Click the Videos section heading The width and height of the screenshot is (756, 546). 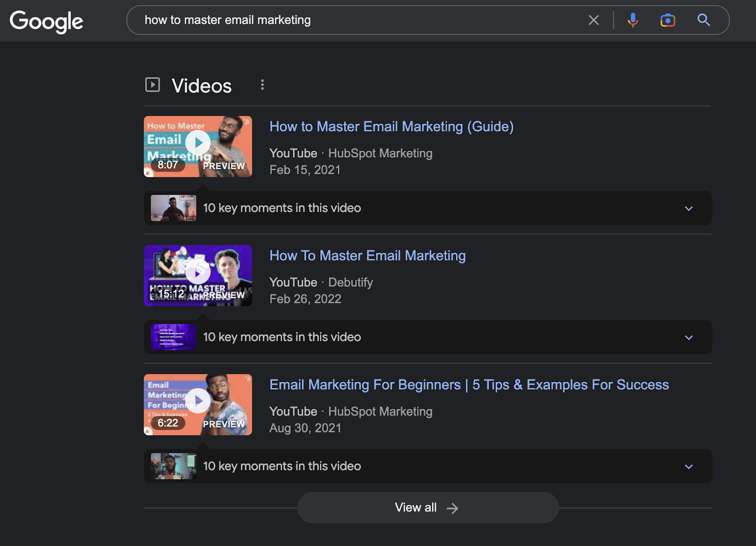click(202, 86)
